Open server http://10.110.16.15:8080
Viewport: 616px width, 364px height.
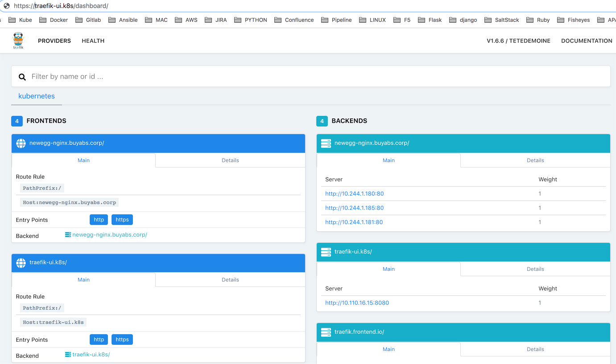click(x=357, y=303)
